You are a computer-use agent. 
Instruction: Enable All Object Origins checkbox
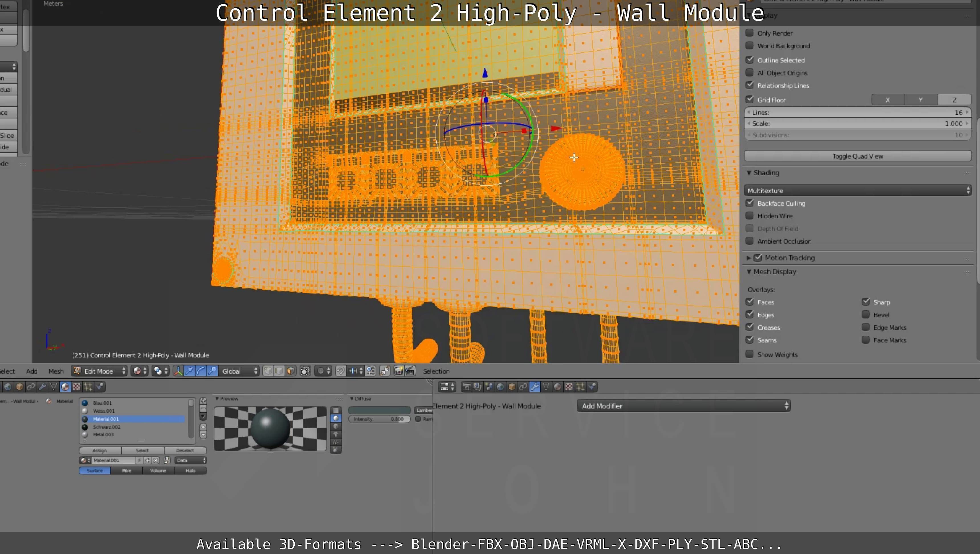(749, 72)
